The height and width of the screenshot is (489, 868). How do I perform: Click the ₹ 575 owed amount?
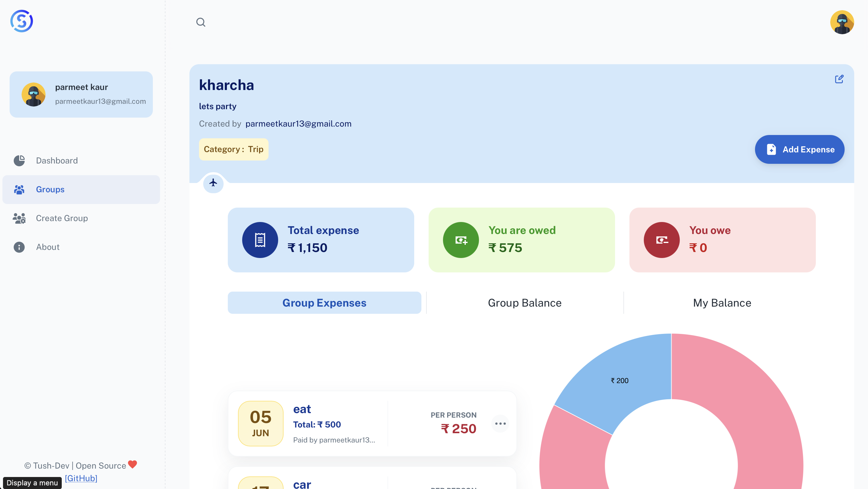click(505, 248)
